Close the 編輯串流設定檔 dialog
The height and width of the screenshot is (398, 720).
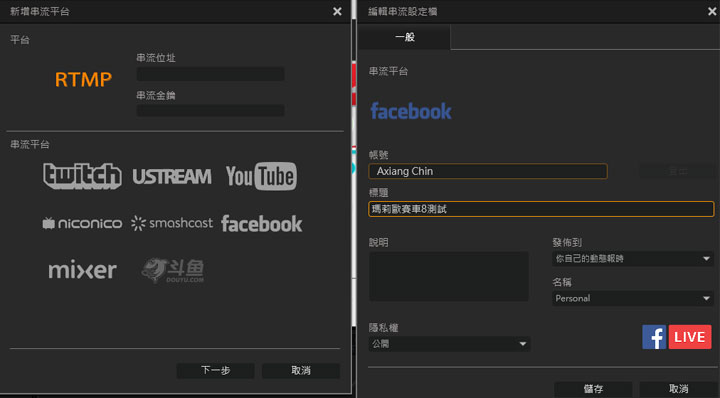[x=712, y=11]
